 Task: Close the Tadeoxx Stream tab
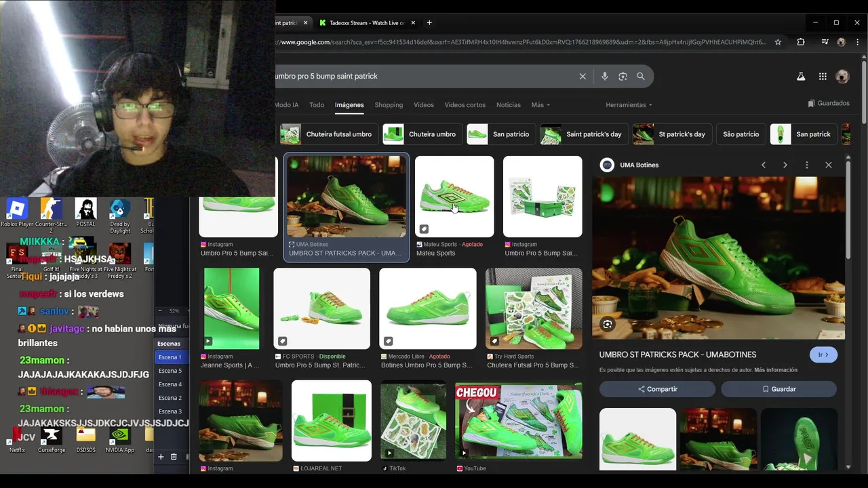pyautogui.click(x=413, y=23)
